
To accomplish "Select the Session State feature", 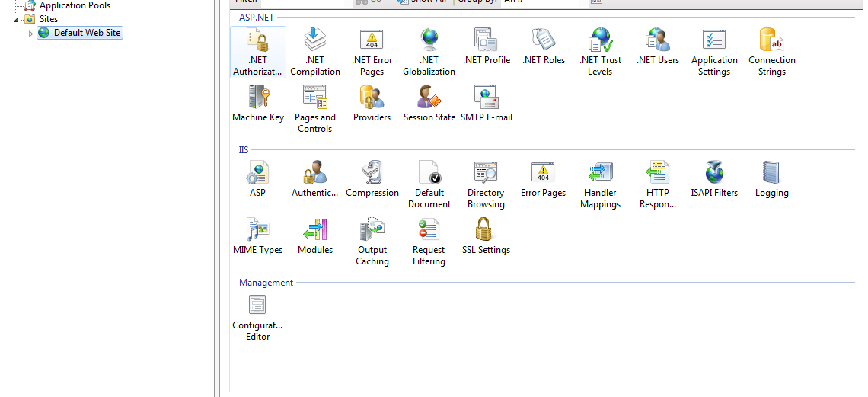I will pyautogui.click(x=429, y=104).
